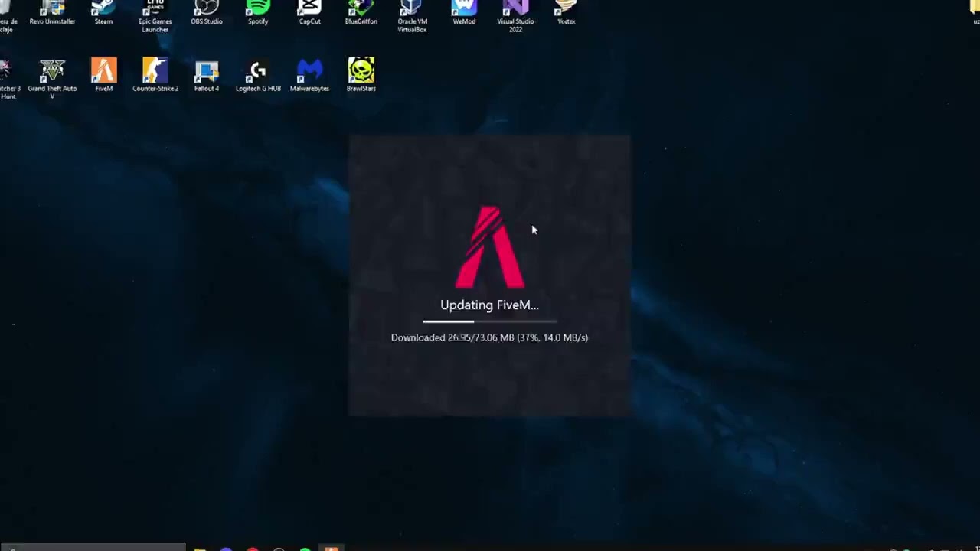The image size is (980, 551).
Task: Click the FiveM desktop shortcut
Action: pyautogui.click(x=103, y=75)
